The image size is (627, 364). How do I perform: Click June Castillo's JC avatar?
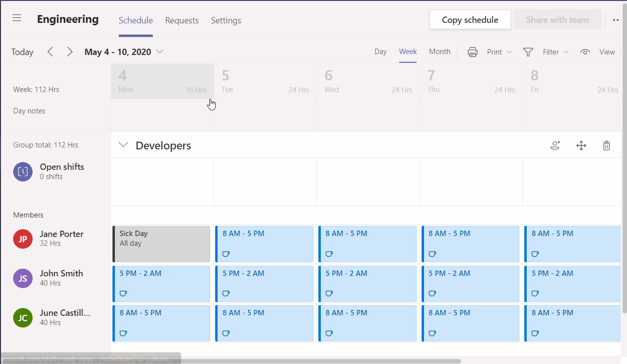click(x=23, y=318)
